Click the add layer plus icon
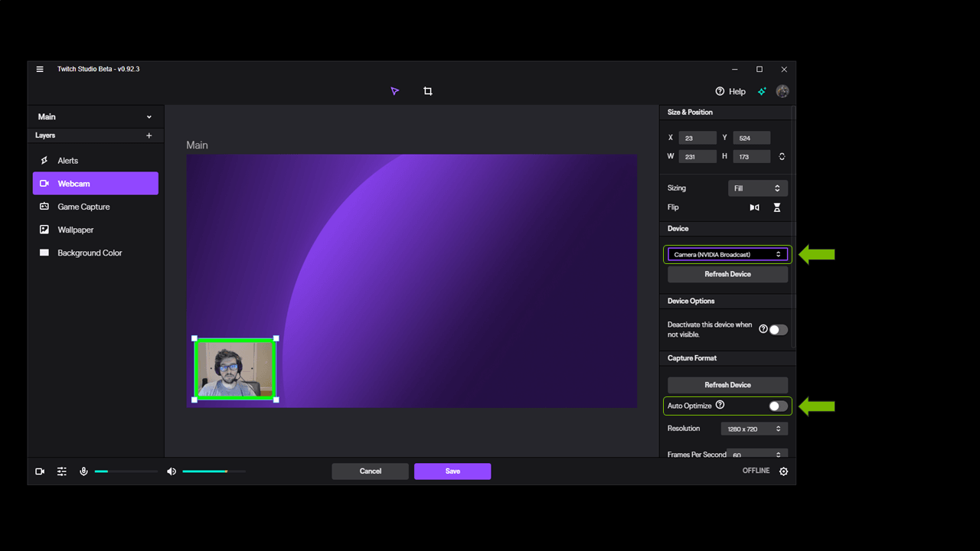Screen dimensions: 980x551 149,135
